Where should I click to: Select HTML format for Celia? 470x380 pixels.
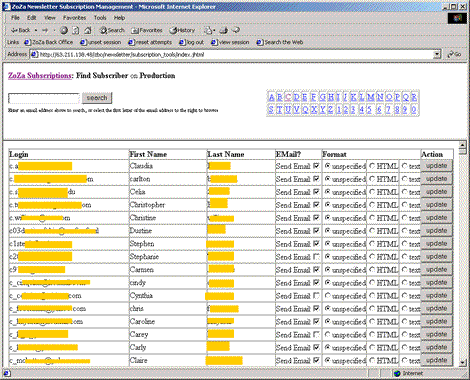click(x=372, y=192)
